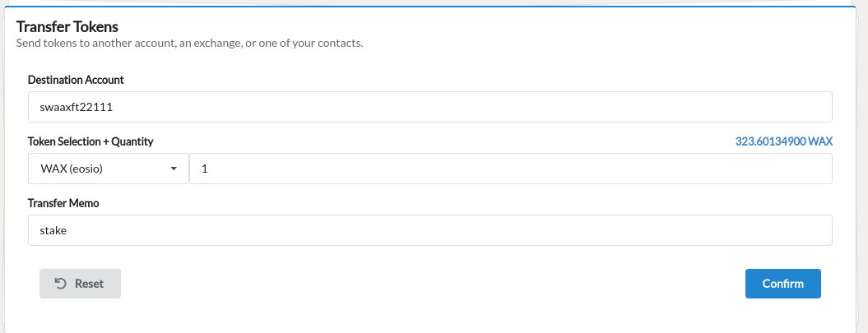Click the Reset button label
The height and width of the screenshot is (333, 868).
89,284
